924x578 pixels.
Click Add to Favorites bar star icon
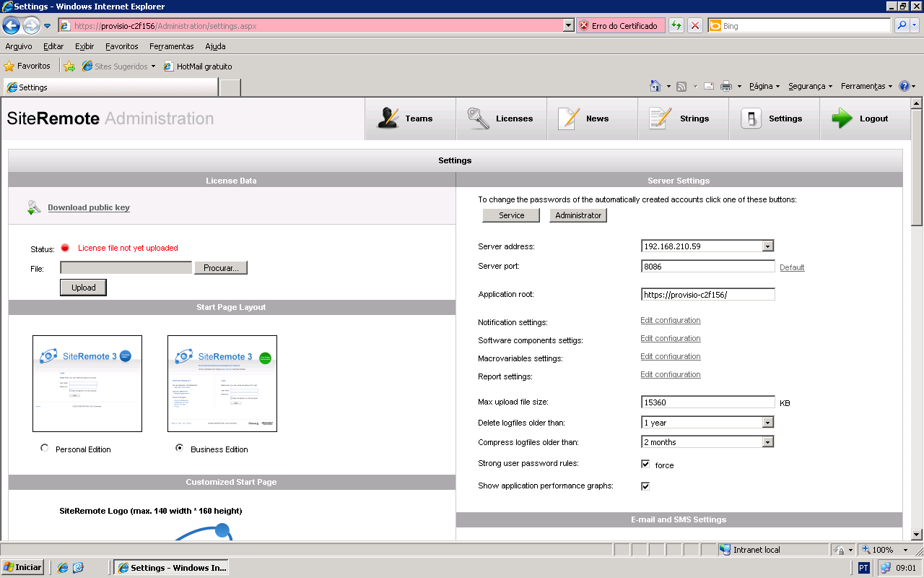[x=69, y=66]
